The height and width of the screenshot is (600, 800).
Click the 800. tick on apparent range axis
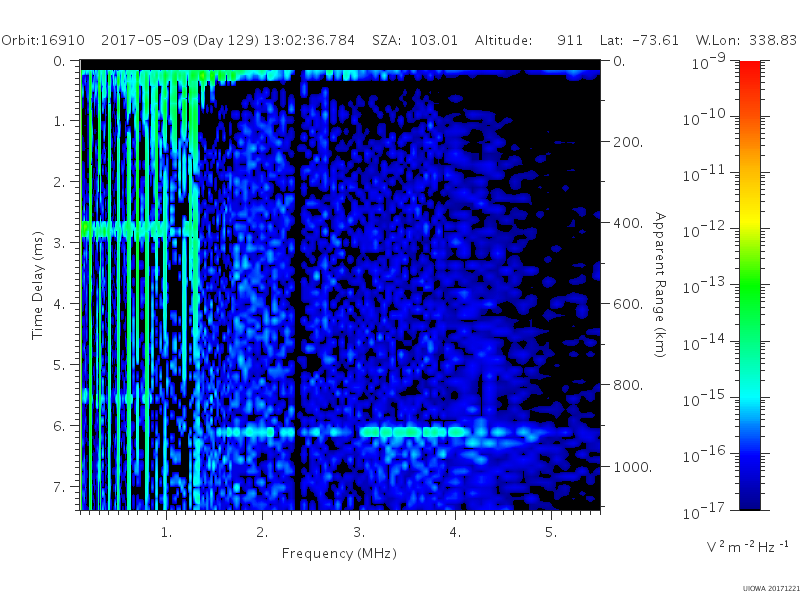click(628, 385)
